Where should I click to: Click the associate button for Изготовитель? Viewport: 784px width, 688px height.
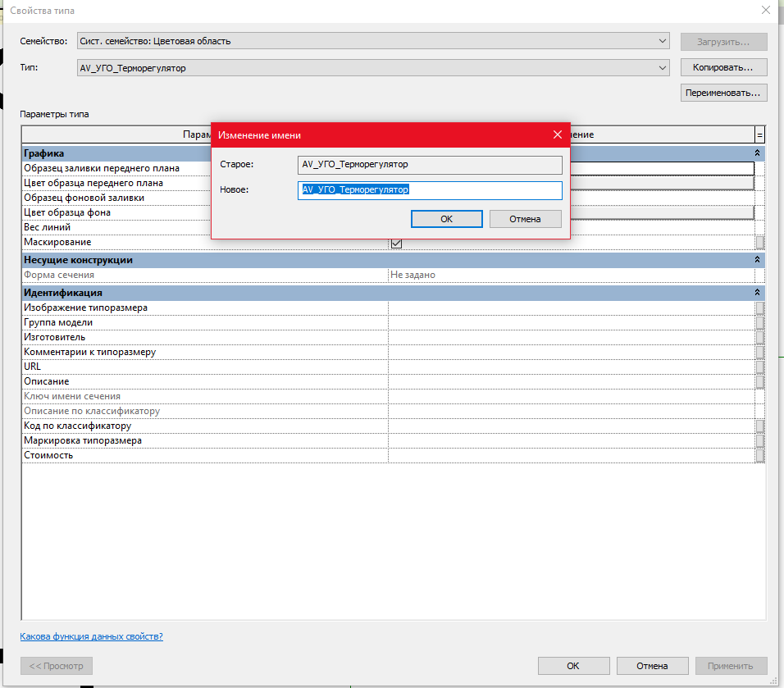[760, 338]
